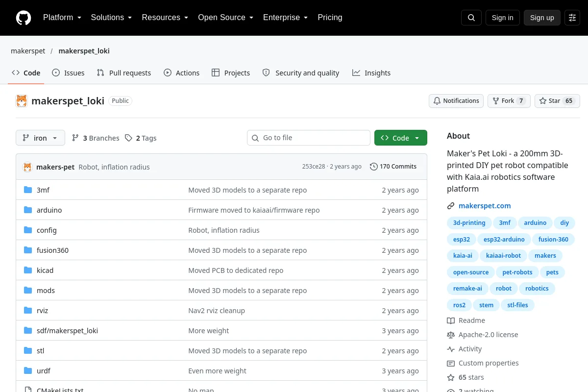Open the appearance settings icon button
The height and width of the screenshot is (392, 588).
tap(572, 18)
